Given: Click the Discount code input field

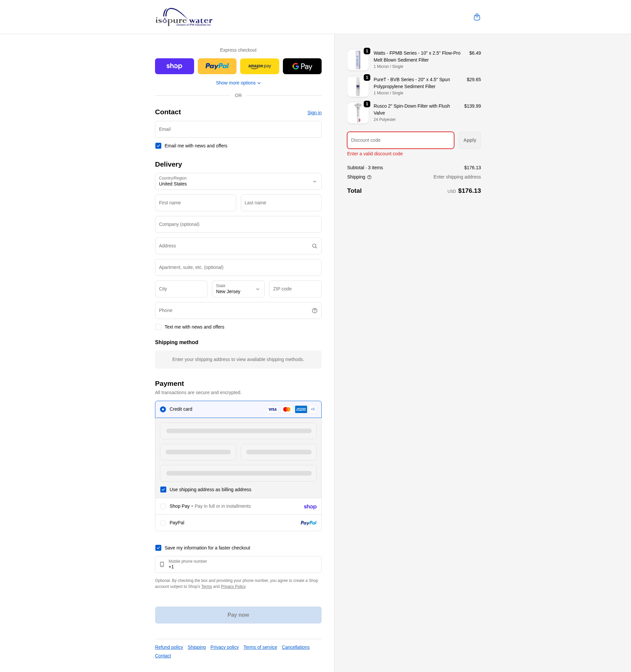Looking at the screenshot, I should click(400, 140).
